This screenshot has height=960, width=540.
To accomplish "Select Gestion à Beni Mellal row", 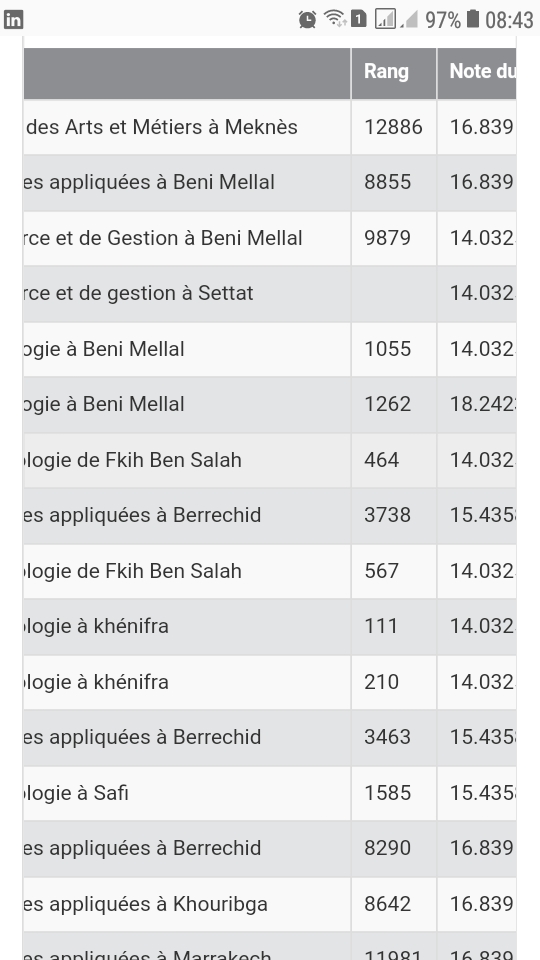I will (269, 238).
